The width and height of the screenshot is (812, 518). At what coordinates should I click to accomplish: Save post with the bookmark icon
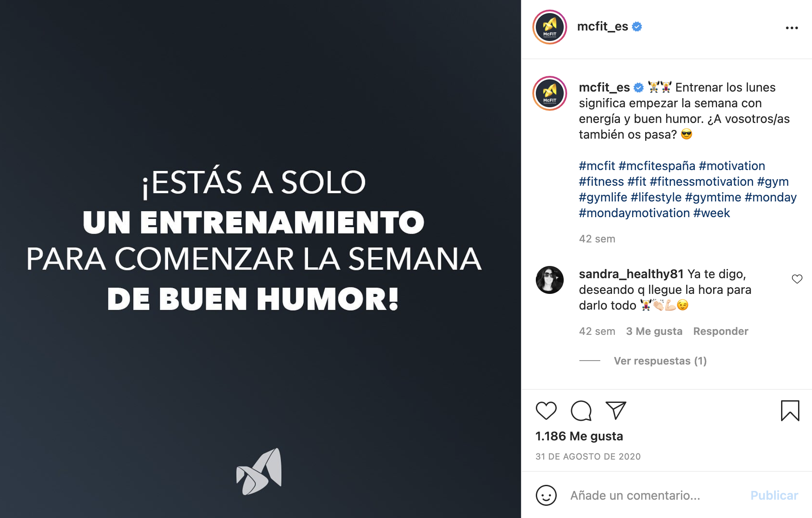point(790,410)
